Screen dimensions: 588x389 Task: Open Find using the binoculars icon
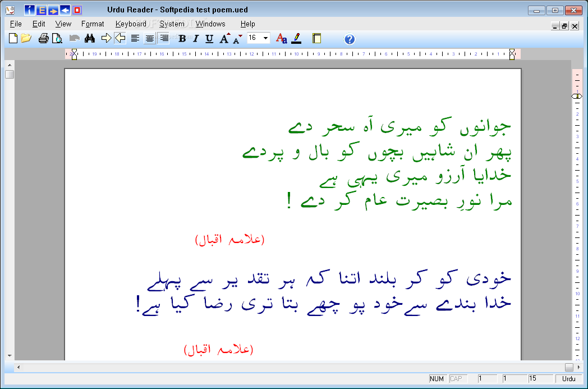pyautogui.click(x=90, y=38)
